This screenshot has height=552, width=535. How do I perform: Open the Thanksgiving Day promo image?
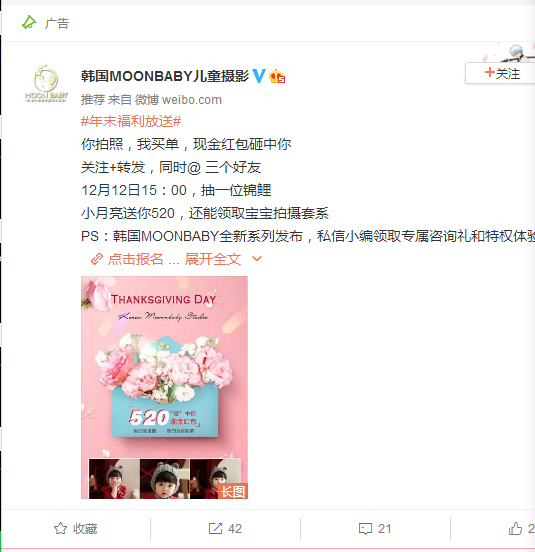[x=164, y=387]
